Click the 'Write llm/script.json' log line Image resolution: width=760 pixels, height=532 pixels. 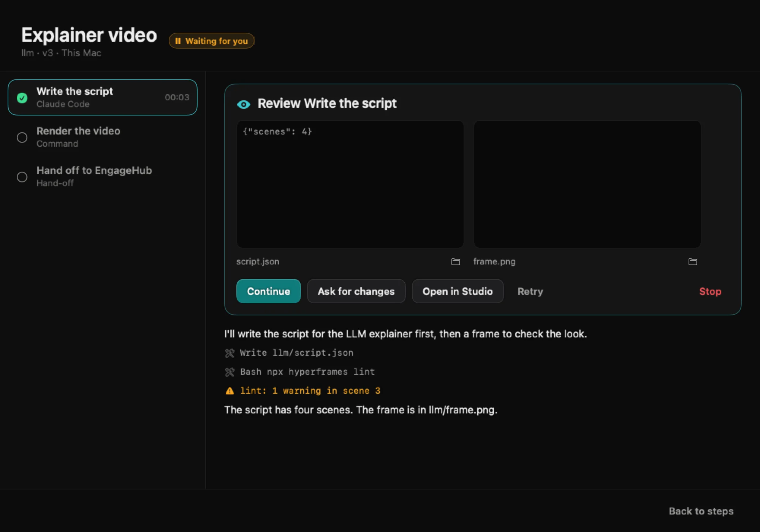(296, 353)
